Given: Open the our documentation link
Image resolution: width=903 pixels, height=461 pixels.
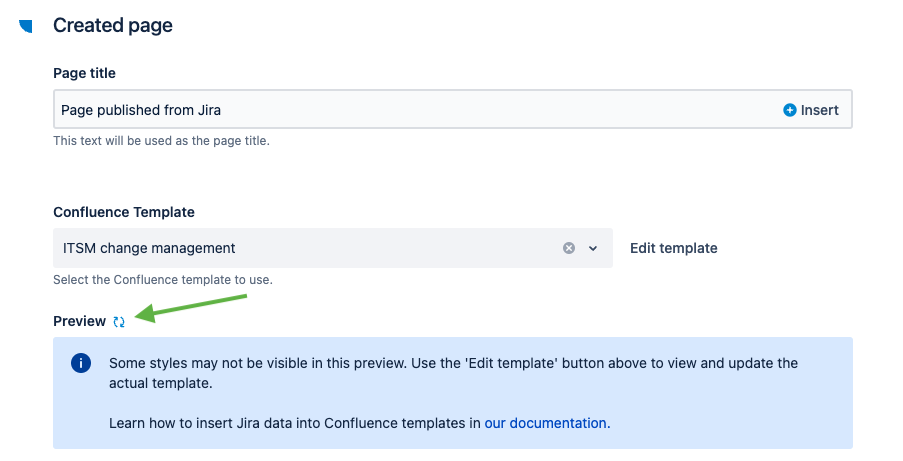Looking at the screenshot, I should 545,423.
